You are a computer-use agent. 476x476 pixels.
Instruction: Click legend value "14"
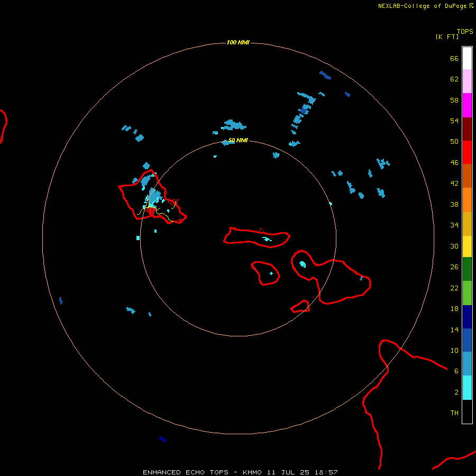[454, 329]
